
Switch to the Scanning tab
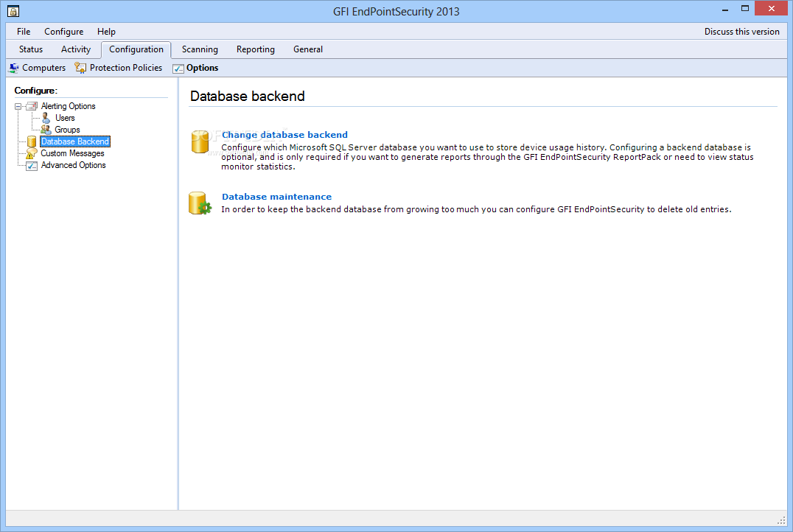tap(200, 49)
